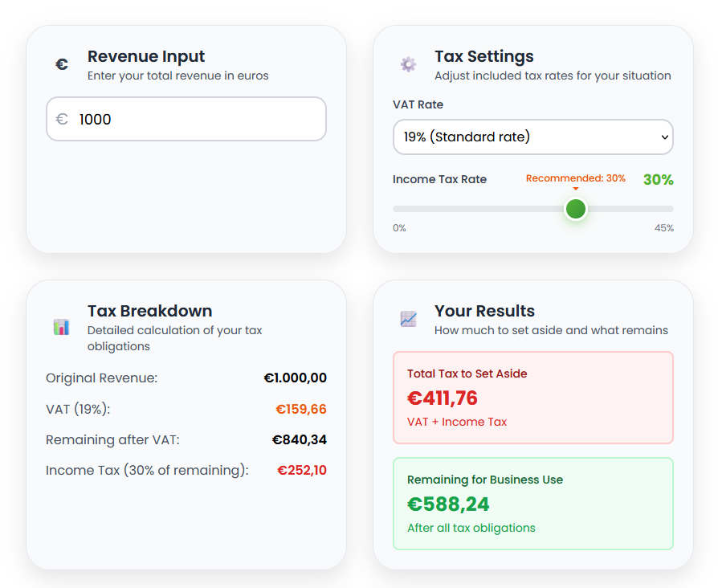Click the orange recommended marker triangle above slider
Screen dimensions: 718x588
pos(576,189)
